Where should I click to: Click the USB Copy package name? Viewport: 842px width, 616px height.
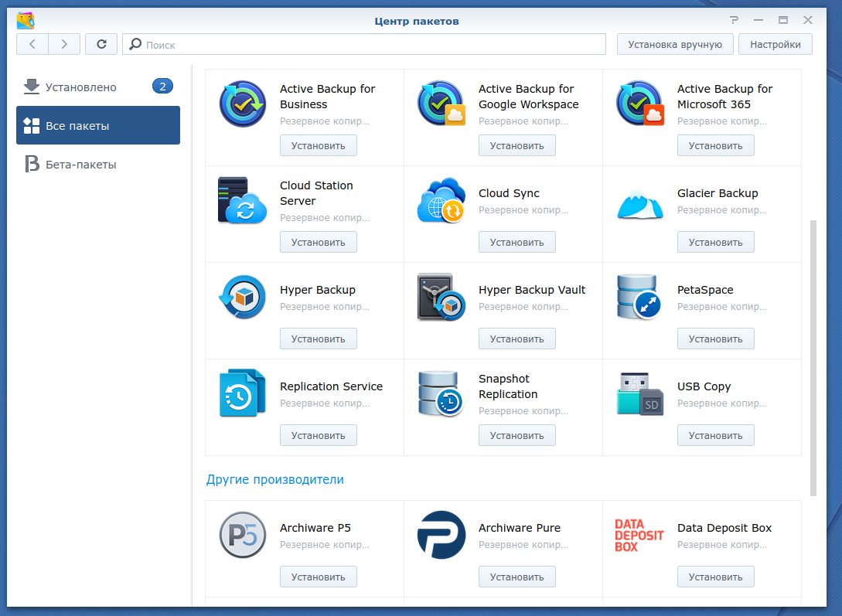click(704, 386)
